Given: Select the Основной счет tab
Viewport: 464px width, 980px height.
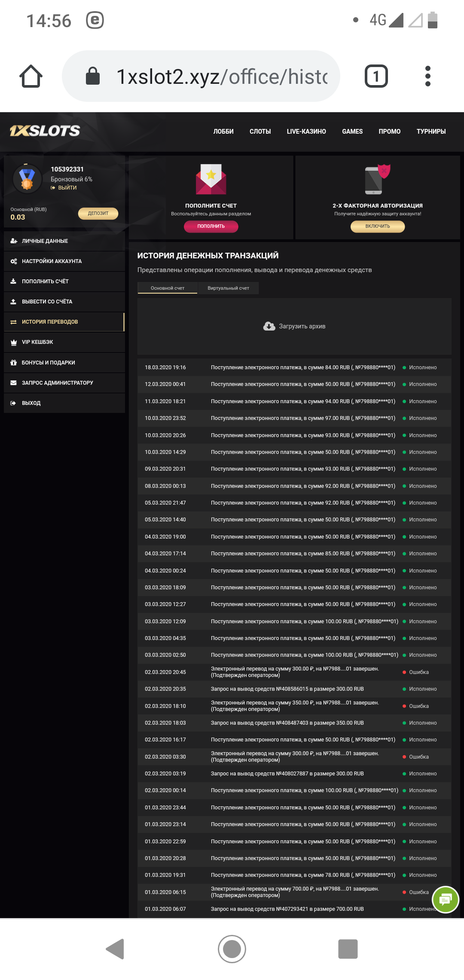Looking at the screenshot, I should pyautogui.click(x=168, y=288).
